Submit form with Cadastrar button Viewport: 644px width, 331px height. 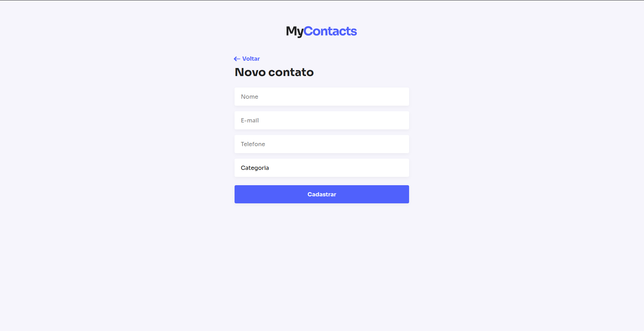click(322, 194)
